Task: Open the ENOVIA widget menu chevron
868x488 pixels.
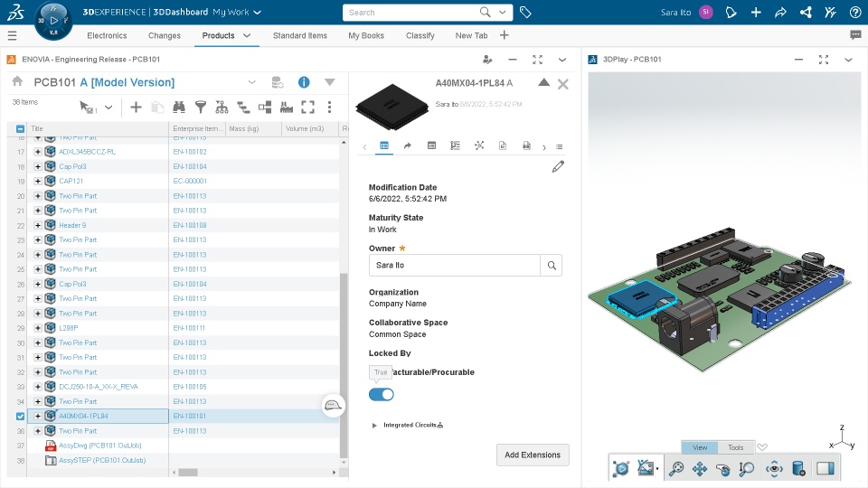Action: tap(562, 60)
